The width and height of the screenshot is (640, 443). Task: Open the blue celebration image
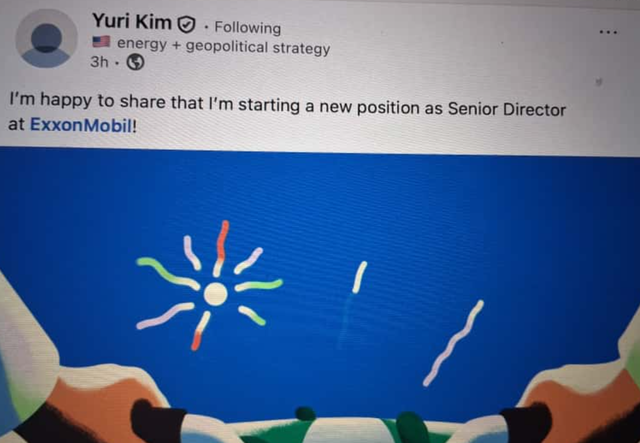coord(320,295)
